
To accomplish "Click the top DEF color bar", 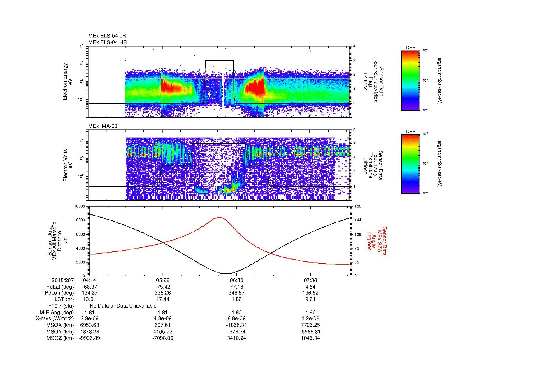I will 410,80.
